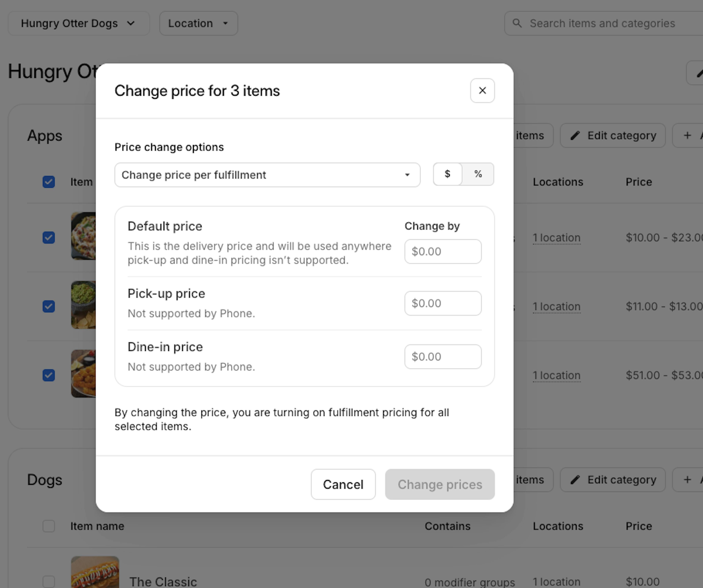This screenshot has height=588, width=703.
Task: Close the Change price dialog
Action: tap(482, 90)
